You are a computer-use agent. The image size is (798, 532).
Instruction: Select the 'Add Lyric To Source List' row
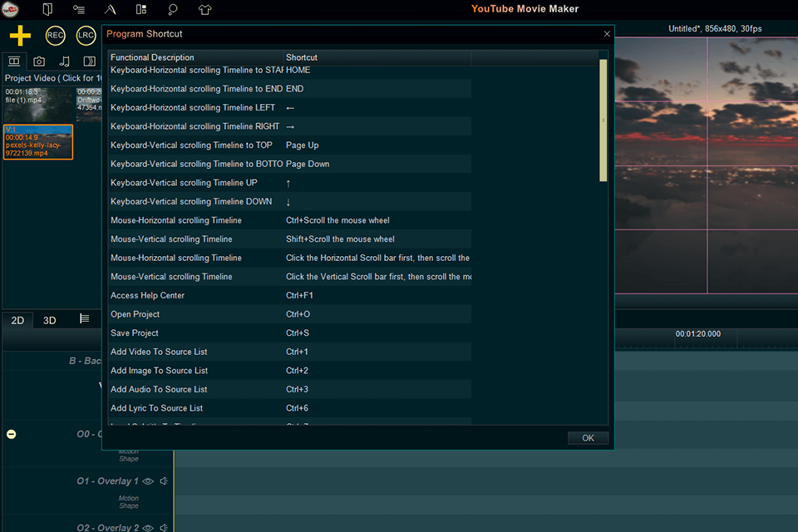tap(289, 408)
